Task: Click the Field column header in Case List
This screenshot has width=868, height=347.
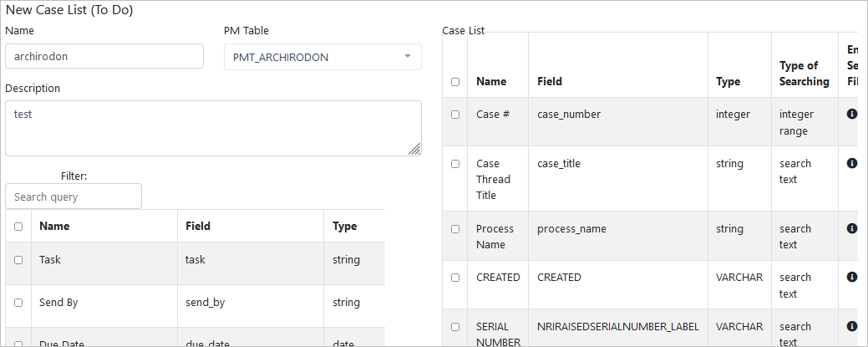Action: [x=550, y=82]
